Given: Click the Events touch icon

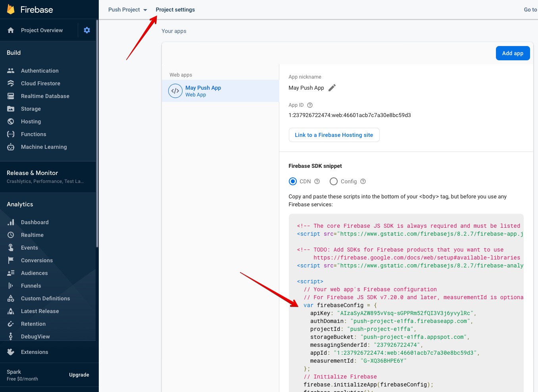Looking at the screenshot, I should pos(11,248).
